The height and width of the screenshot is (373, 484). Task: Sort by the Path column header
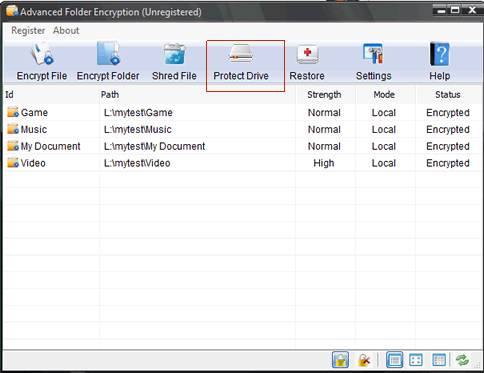tap(197, 95)
